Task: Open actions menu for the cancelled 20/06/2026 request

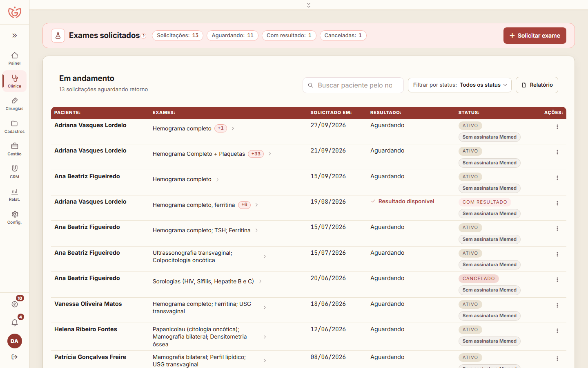Action: pyautogui.click(x=557, y=280)
